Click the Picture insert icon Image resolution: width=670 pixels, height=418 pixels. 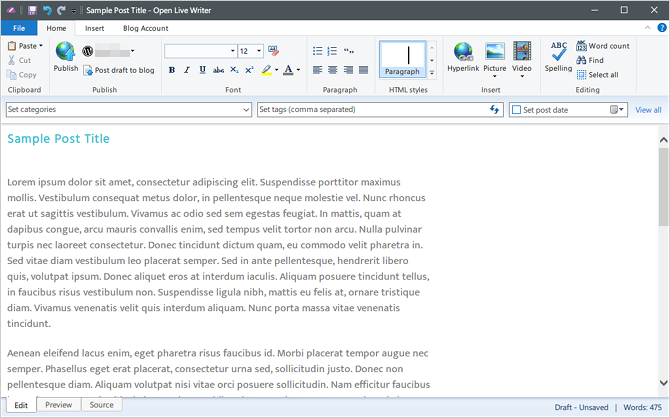pos(495,51)
